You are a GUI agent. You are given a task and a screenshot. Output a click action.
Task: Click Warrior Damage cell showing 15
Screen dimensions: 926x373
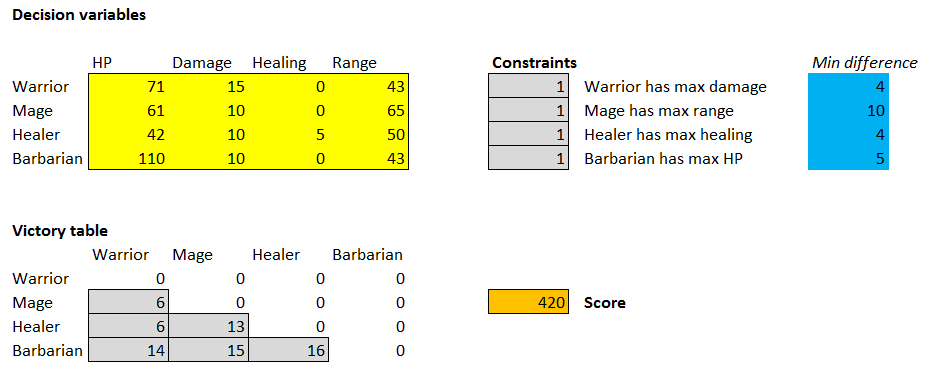(x=209, y=87)
